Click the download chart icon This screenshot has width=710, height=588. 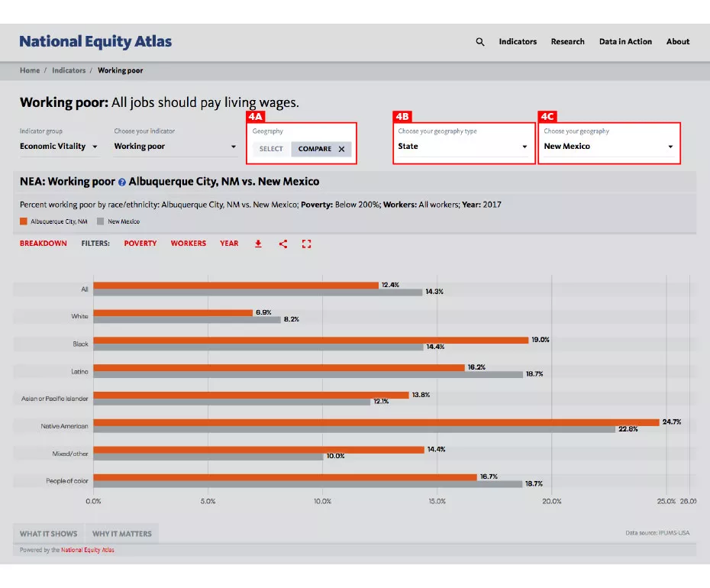tap(257, 243)
